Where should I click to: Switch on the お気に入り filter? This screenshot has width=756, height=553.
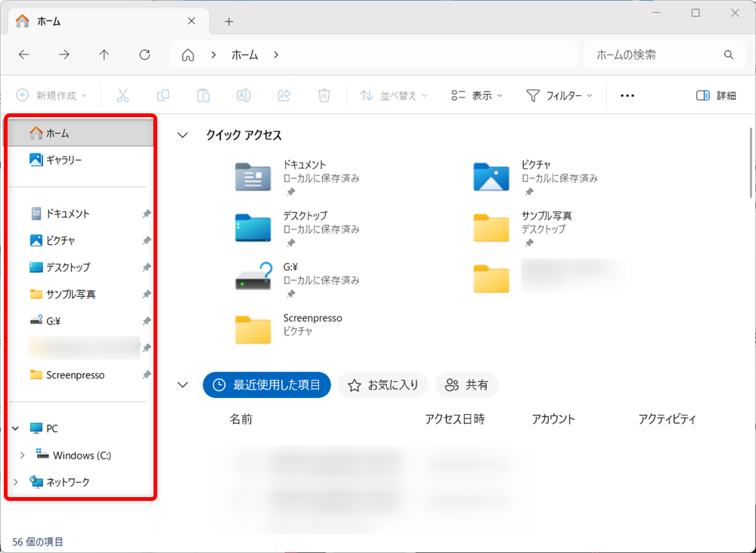pyautogui.click(x=383, y=384)
